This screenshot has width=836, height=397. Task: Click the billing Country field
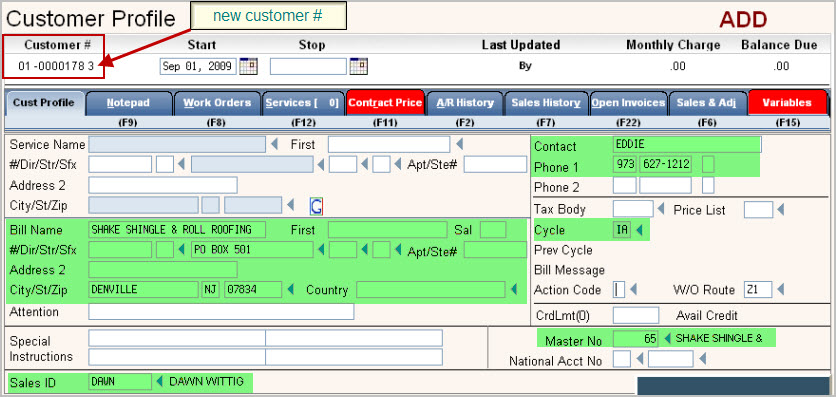coord(431,289)
